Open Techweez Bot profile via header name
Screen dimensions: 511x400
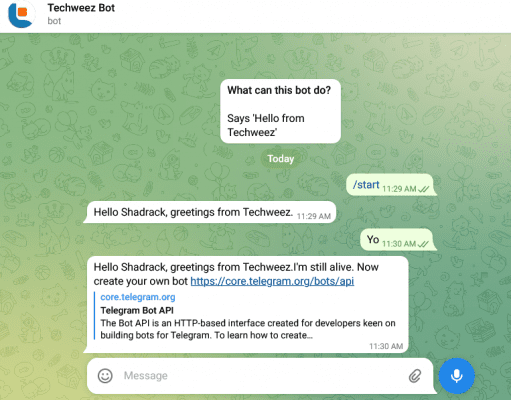81,8
